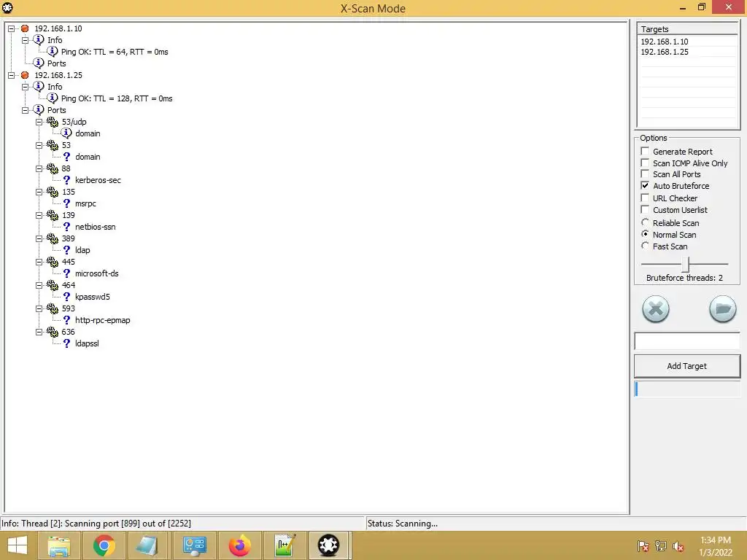747x560 pixels.
Task: Select the gears icon for port 88
Action: [x=53, y=168]
